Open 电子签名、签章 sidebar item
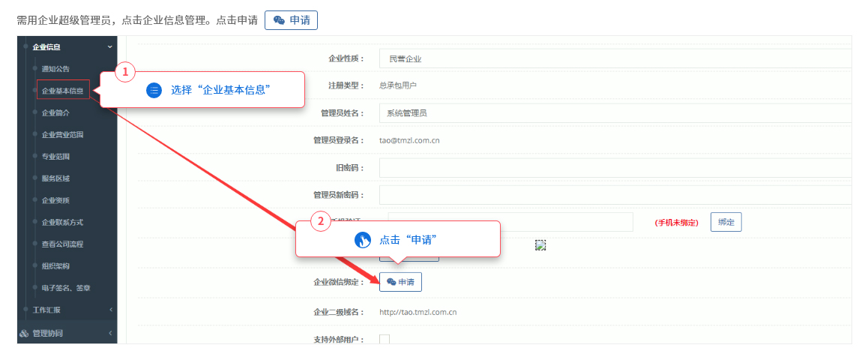 (x=66, y=288)
